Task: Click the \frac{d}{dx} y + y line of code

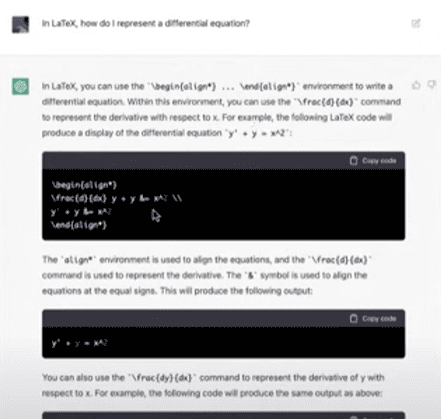Action: (x=117, y=199)
